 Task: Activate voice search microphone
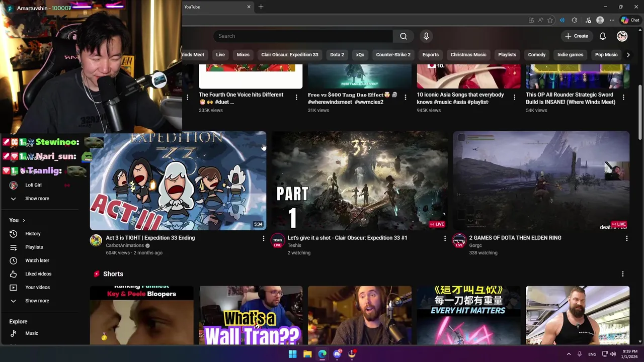(x=426, y=36)
